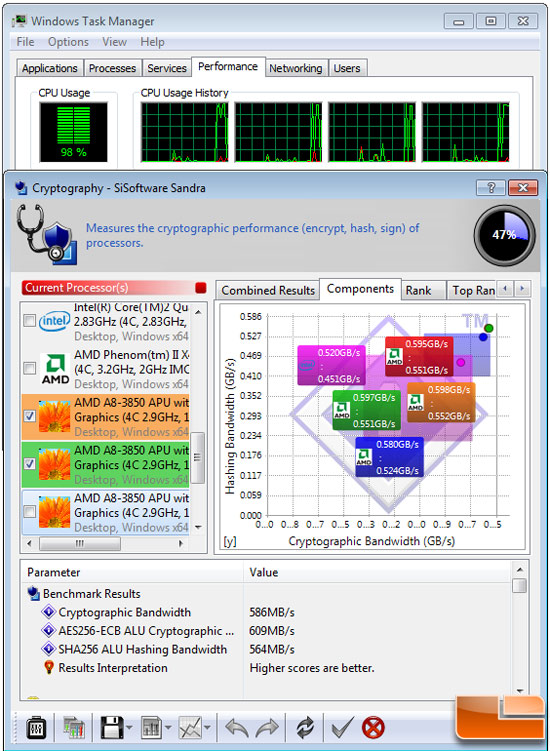Click the back arrow in the bottom toolbar

tap(236, 728)
